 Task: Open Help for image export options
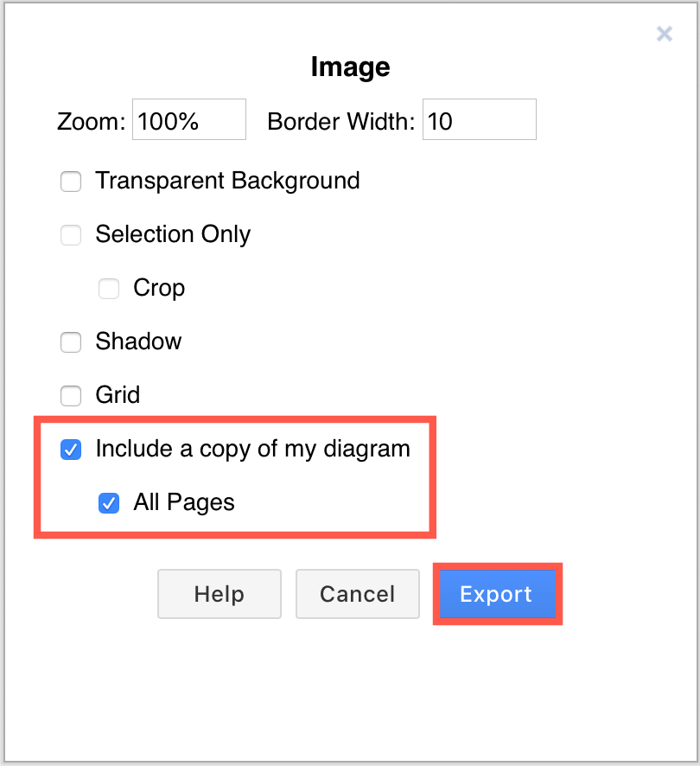click(x=219, y=594)
